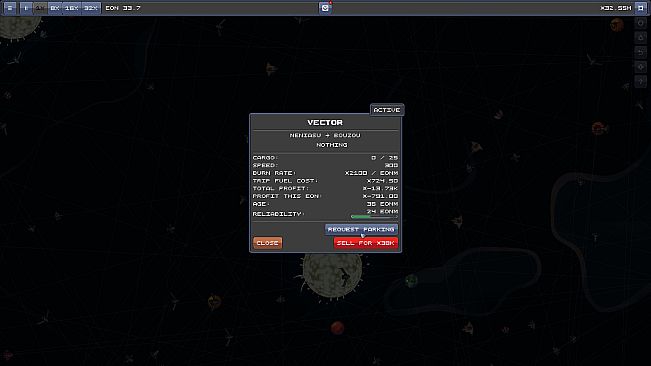
Task: Open the main menu hamburger icon
Action: pyautogui.click(x=10, y=8)
